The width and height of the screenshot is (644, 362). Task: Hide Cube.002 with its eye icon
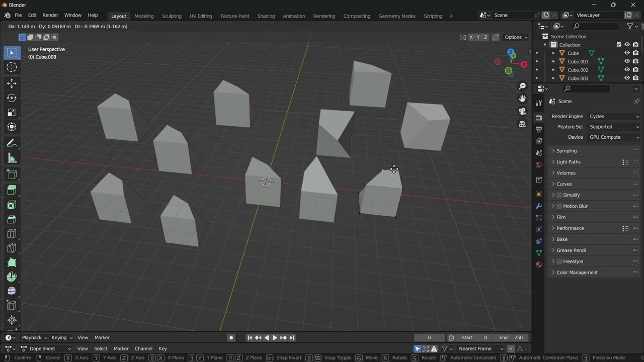point(627,70)
